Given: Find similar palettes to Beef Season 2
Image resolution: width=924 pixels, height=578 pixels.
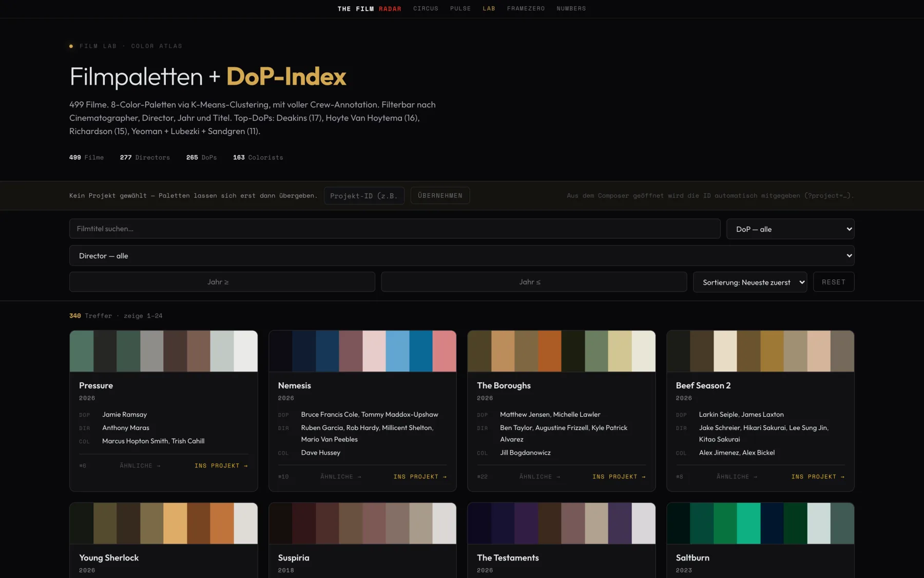Looking at the screenshot, I should [x=737, y=477].
